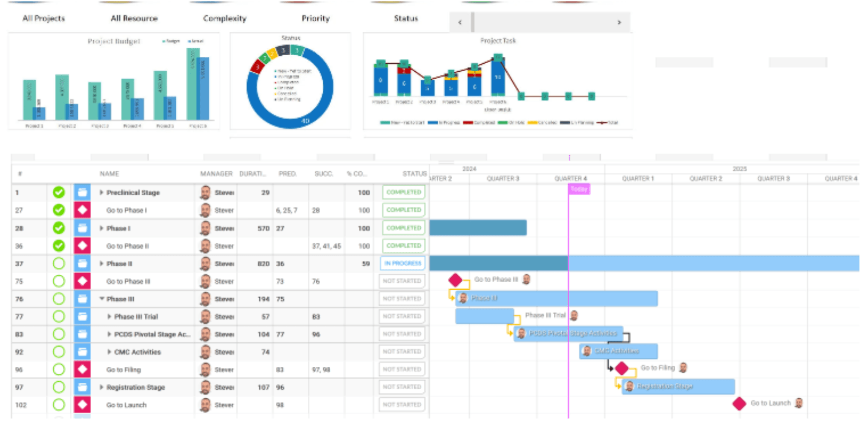The height and width of the screenshot is (445, 868).
Task: Click the Phase II progress bar in Gantt
Action: point(644,263)
